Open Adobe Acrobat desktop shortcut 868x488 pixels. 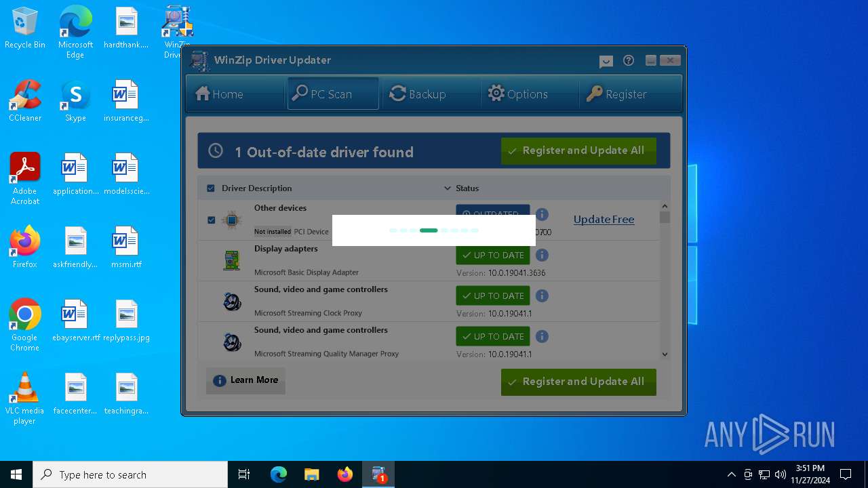[x=25, y=179]
